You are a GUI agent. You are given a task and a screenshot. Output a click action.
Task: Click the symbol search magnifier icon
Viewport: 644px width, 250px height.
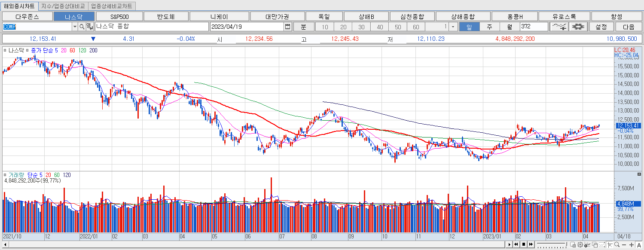click(82, 26)
